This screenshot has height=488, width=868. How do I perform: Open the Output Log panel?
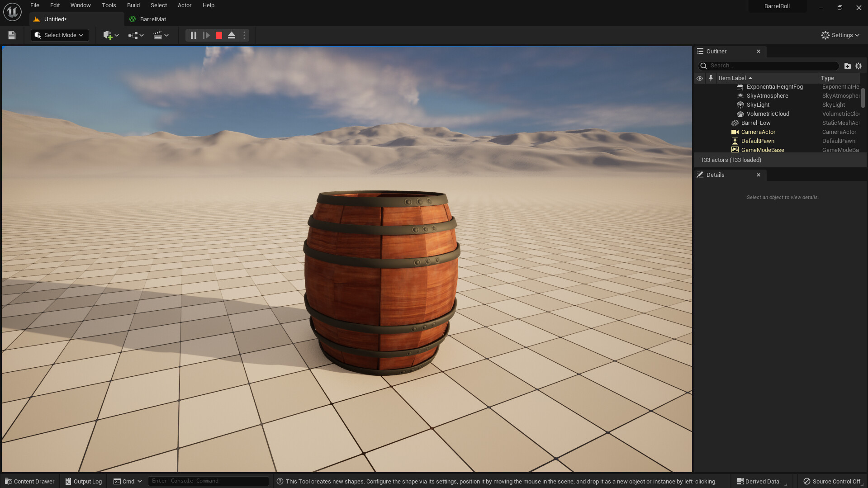coord(83,481)
